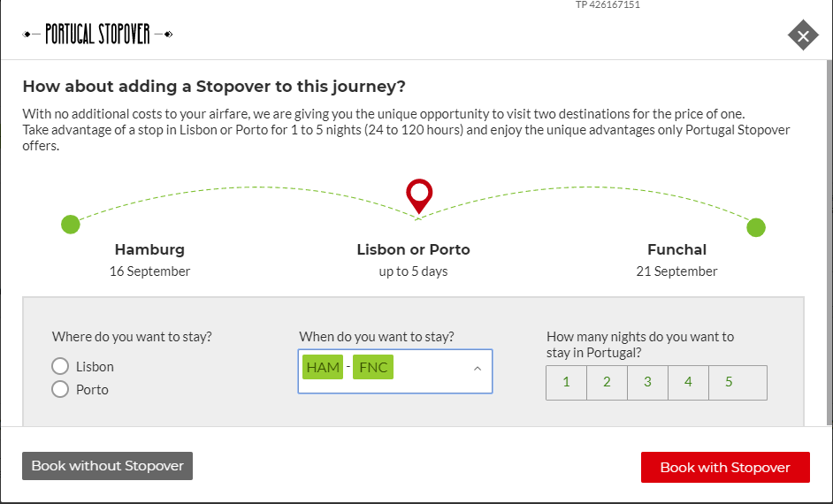
Task: Click the Portugal Stopover logo
Action: click(x=98, y=34)
